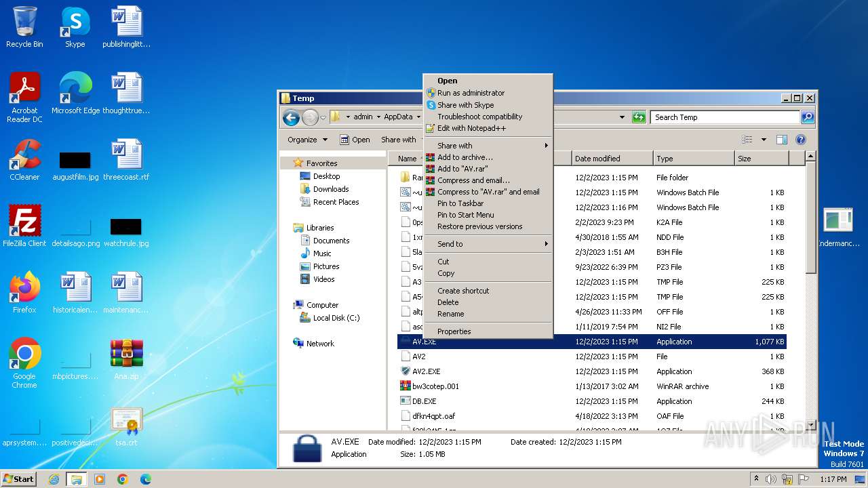Open CCleaner desktop shortcut

tap(24, 160)
